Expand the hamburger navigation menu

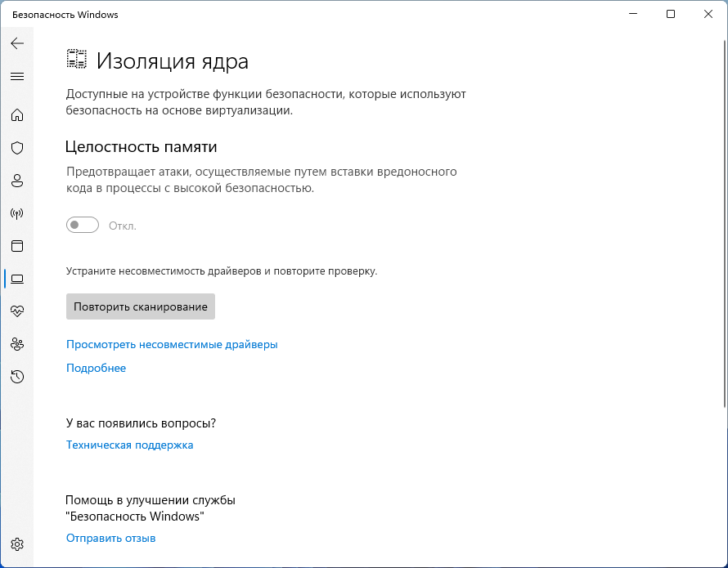coord(17,77)
